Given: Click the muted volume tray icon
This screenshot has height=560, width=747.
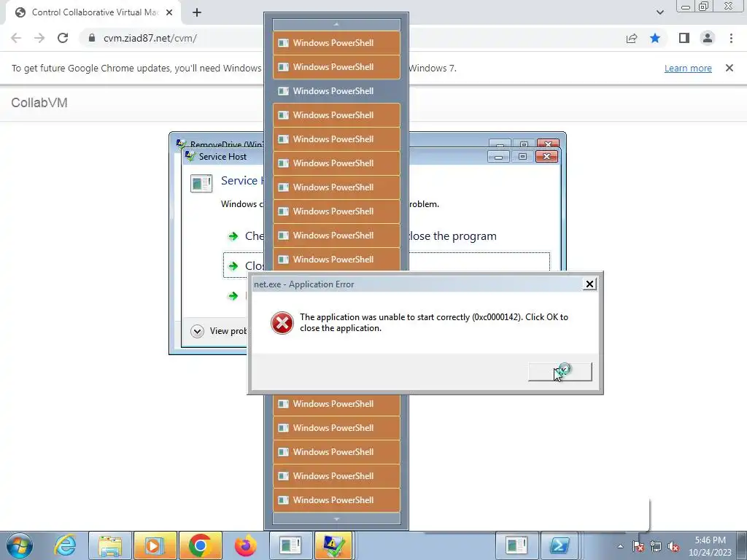Looking at the screenshot, I should (673, 547).
